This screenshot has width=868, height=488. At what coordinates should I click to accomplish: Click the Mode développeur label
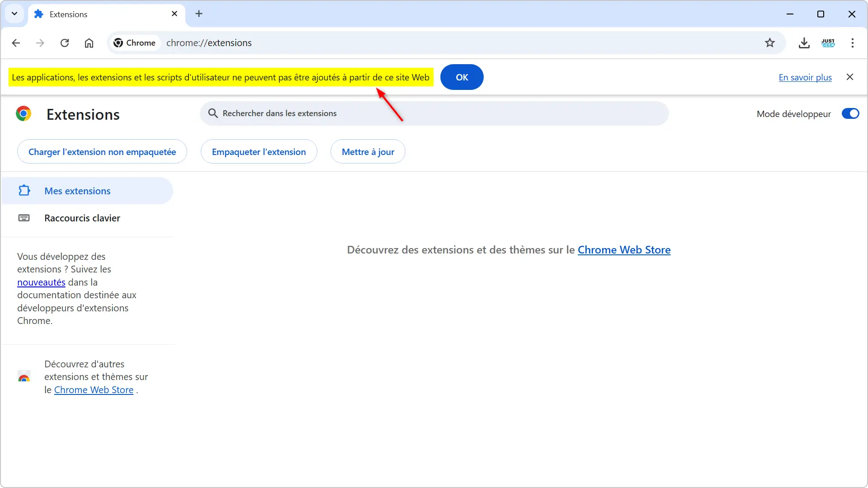(x=793, y=114)
